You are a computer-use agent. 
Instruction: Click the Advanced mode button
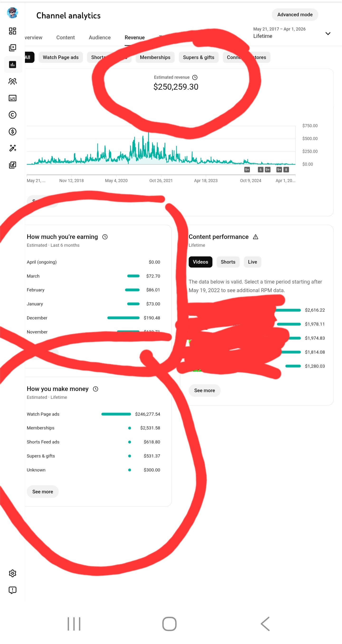click(294, 14)
